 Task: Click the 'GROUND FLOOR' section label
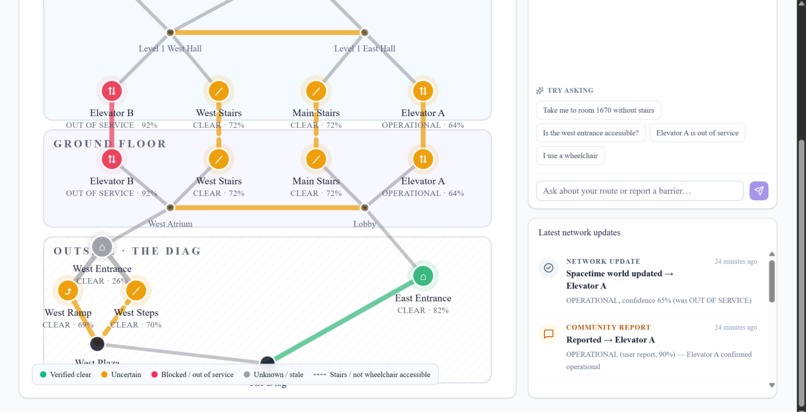point(110,144)
